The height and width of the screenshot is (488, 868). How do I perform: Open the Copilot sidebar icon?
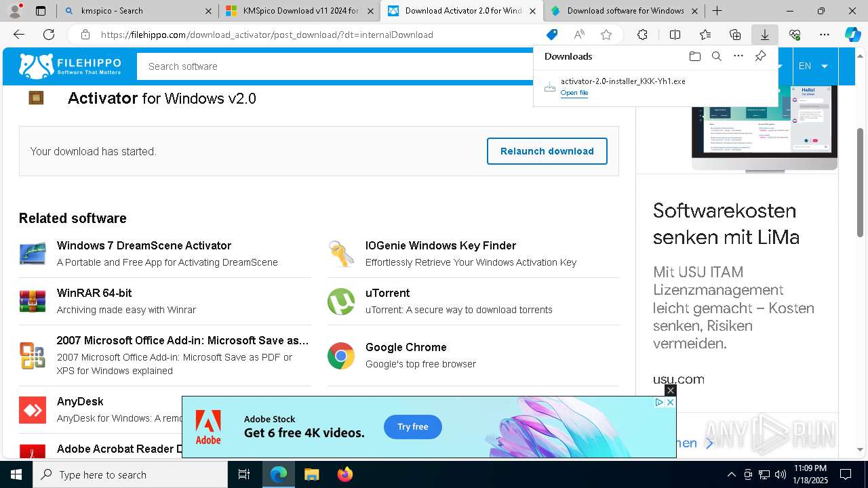point(852,35)
